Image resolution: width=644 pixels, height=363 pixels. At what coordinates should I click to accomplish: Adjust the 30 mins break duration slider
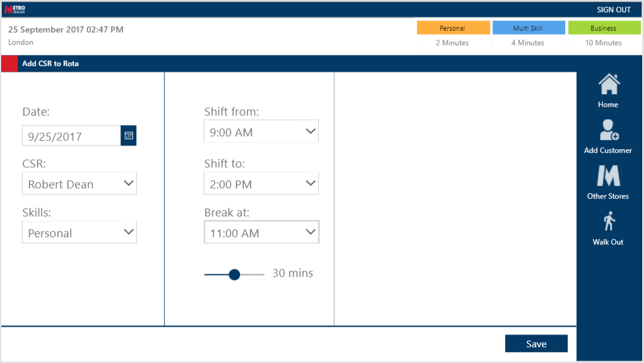pyautogui.click(x=234, y=274)
